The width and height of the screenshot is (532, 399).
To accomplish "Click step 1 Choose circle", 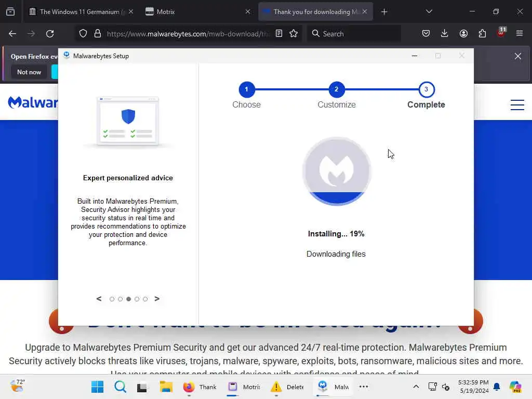I will pyautogui.click(x=246, y=89).
